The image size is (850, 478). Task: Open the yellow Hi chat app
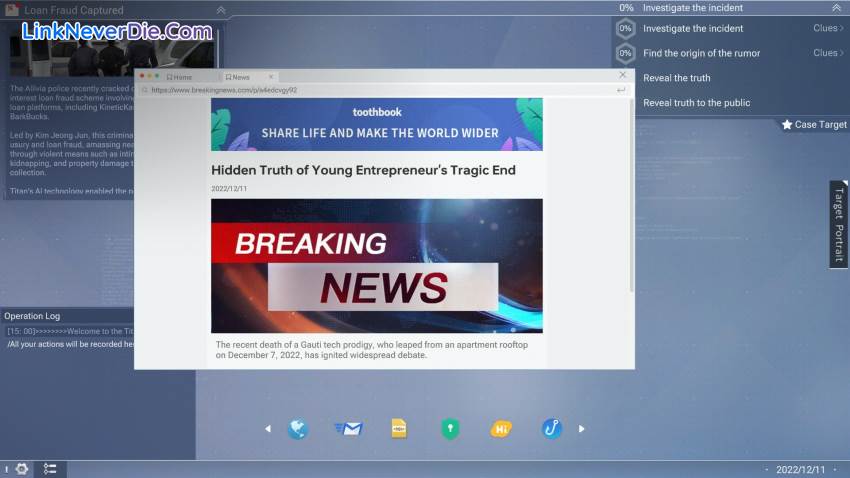pos(501,429)
